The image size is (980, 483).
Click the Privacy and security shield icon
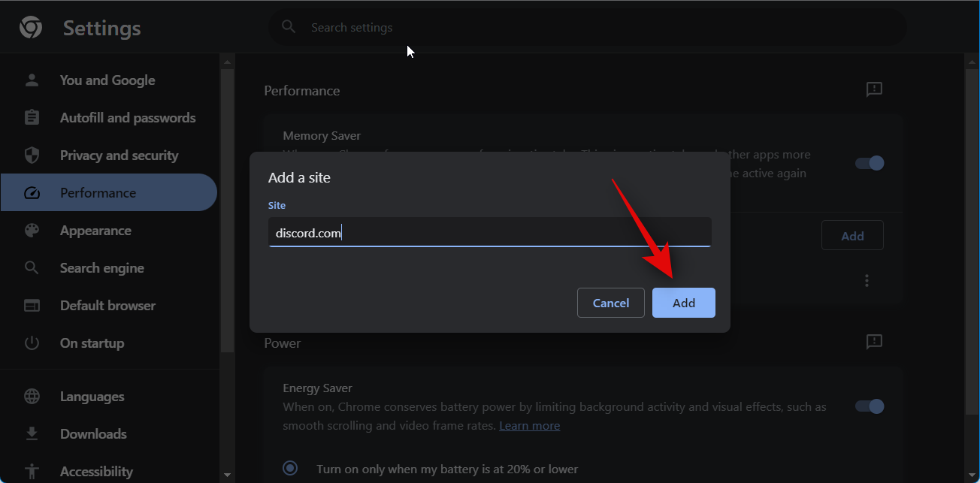click(x=32, y=155)
